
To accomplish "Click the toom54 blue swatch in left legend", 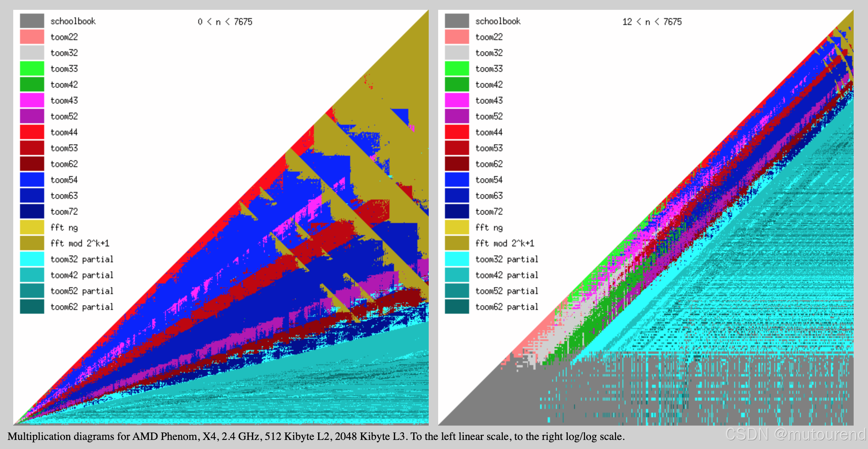I will 32,180.
